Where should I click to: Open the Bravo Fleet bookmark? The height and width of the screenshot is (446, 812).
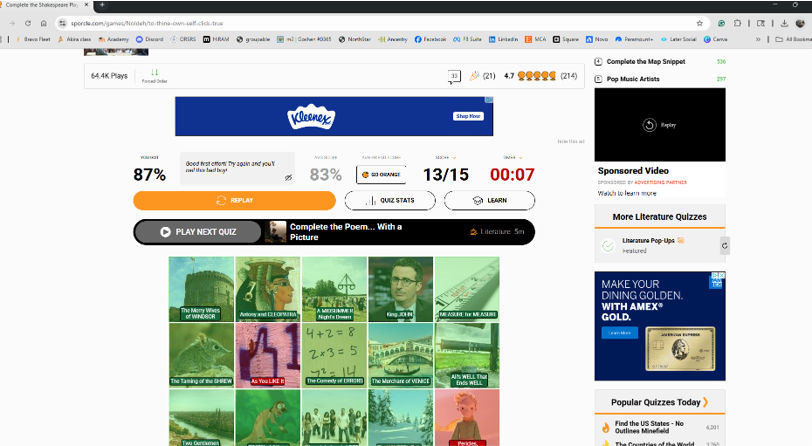pos(34,39)
